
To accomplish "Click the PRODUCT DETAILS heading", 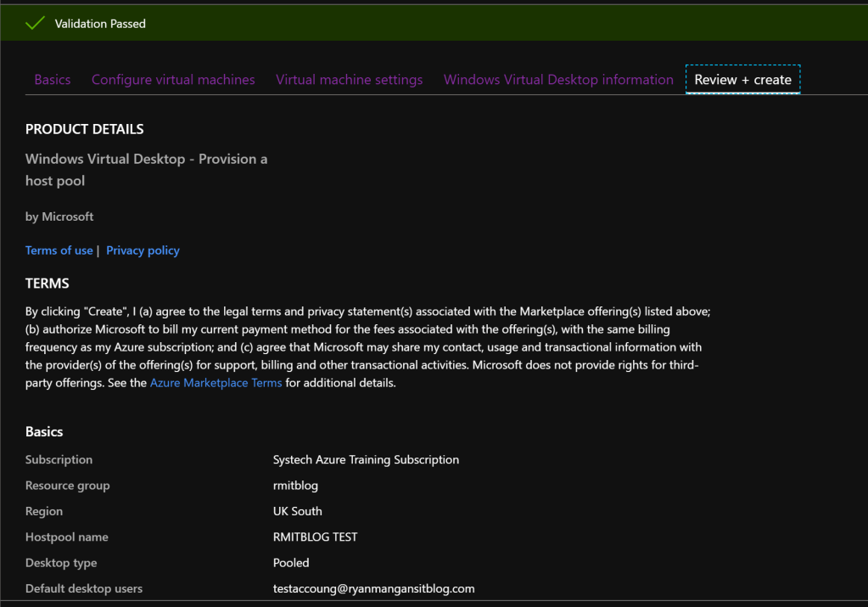I will tap(85, 129).
